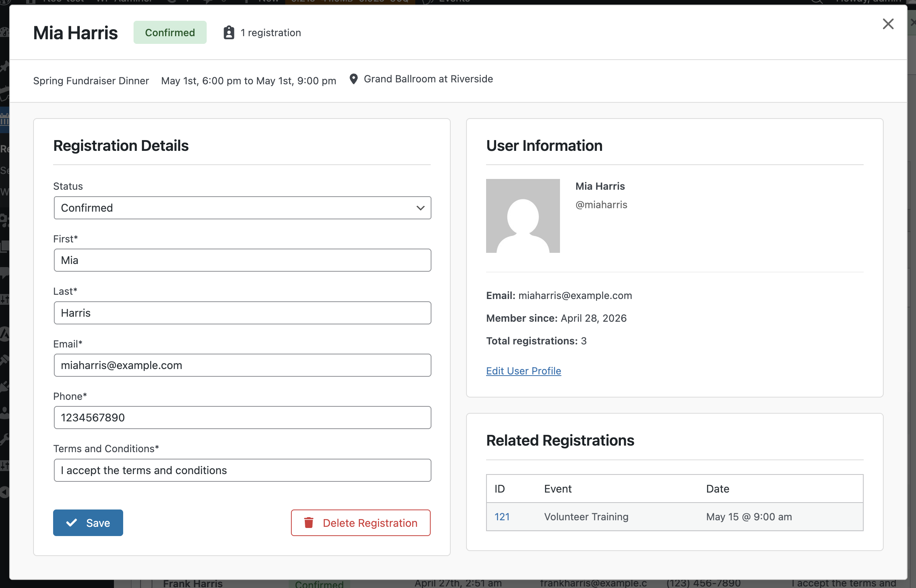
Task: Click the location pin icon by Grand Ballroom
Action: pyautogui.click(x=353, y=79)
